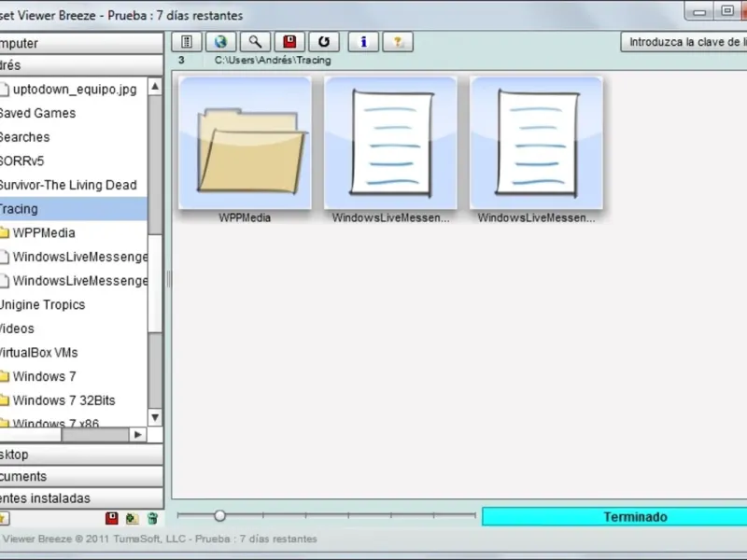Click the horizontal scrollbar right arrow
The image size is (747, 560).
point(137,434)
